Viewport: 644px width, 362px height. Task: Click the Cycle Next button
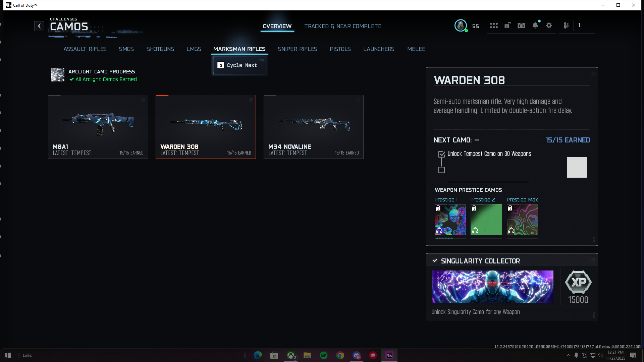(239, 65)
